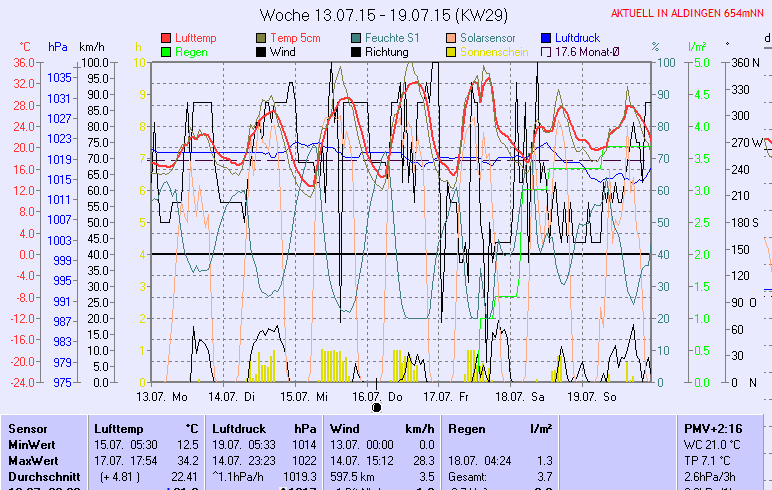Click the orange Solarsensor legend swatch
772x490 pixels.
point(452,38)
